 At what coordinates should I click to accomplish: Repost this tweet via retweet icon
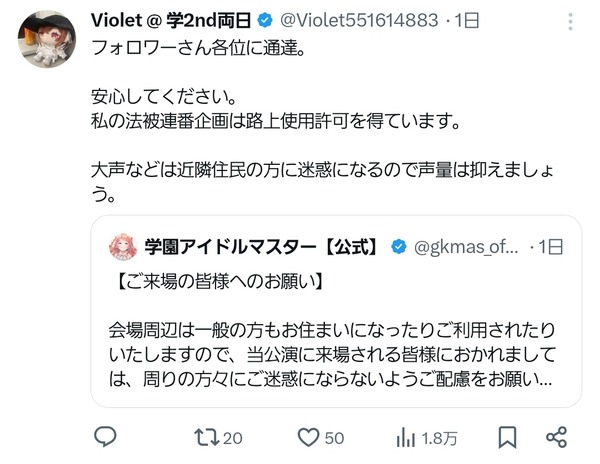[x=207, y=438]
